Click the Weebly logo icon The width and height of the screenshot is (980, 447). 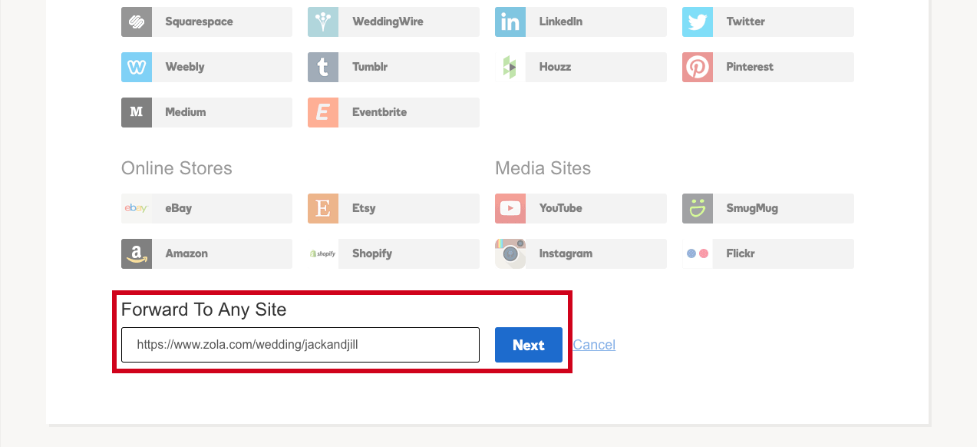coord(136,67)
